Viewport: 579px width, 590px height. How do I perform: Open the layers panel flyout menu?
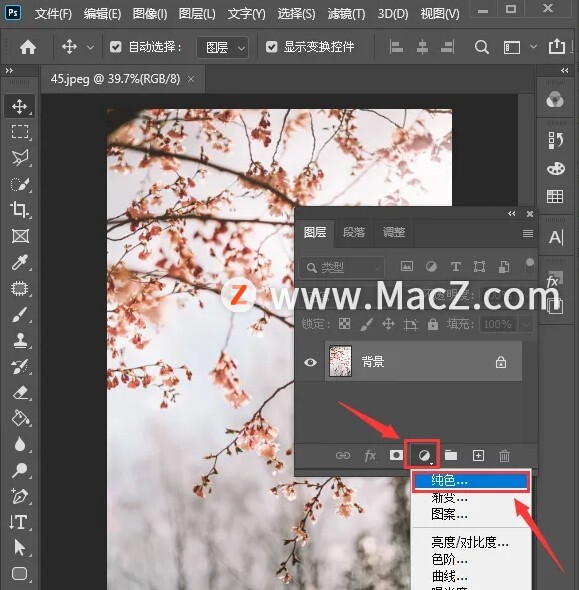coord(528,234)
